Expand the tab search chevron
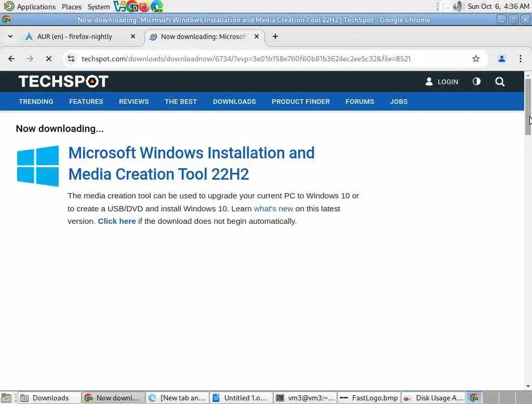This screenshot has height=404, width=532. (x=10, y=36)
